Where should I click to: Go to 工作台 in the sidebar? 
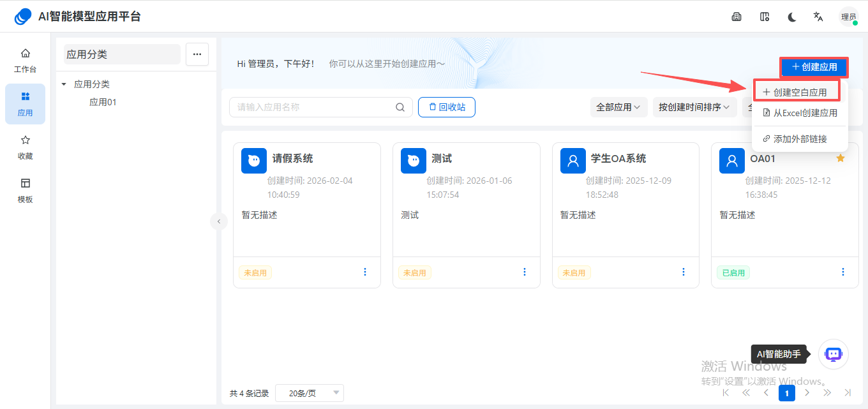(26, 61)
